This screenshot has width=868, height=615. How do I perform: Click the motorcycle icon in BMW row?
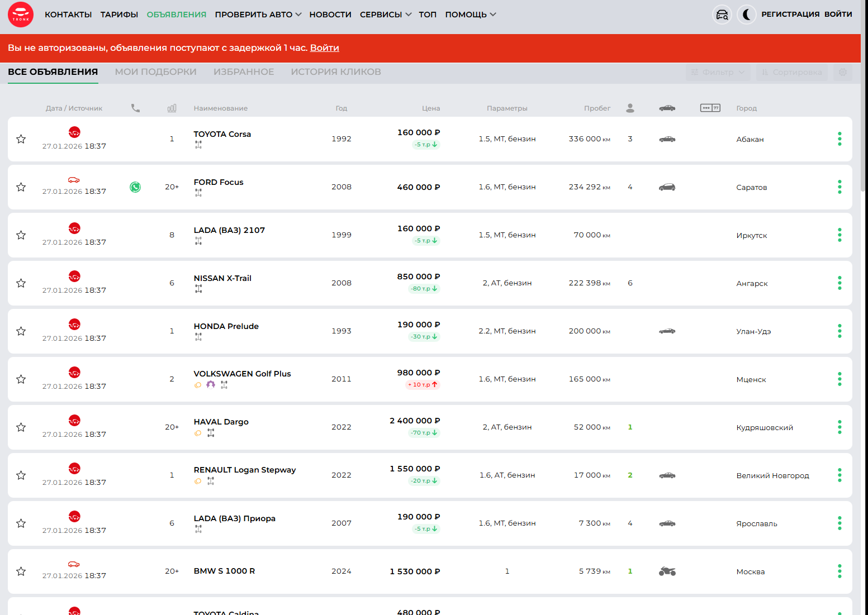(x=667, y=571)
